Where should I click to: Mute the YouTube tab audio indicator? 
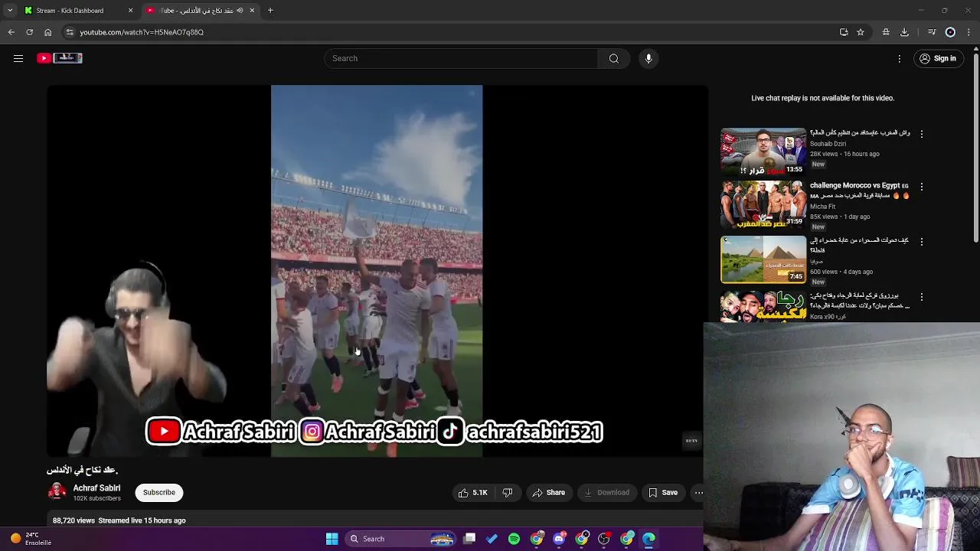point(240,11)
